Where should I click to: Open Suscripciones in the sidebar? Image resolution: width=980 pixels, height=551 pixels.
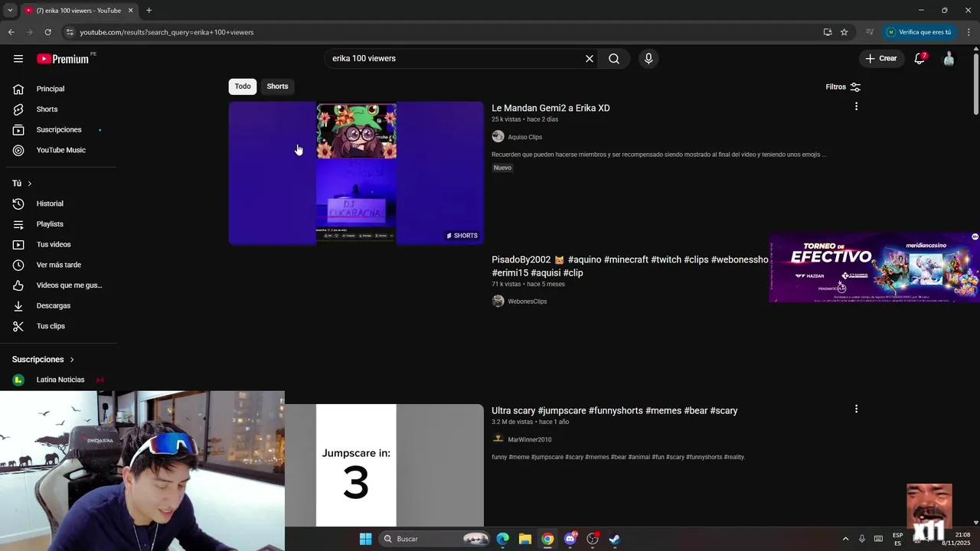click(58, 130)
